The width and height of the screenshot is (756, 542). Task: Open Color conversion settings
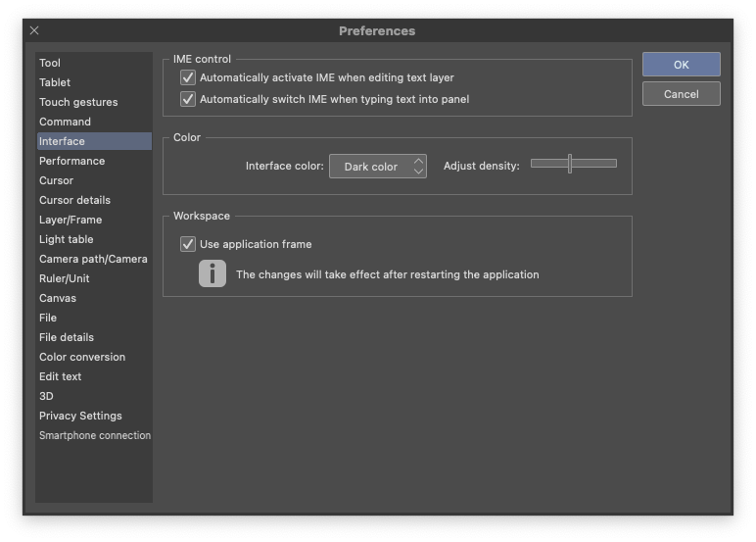pos(94,357)
